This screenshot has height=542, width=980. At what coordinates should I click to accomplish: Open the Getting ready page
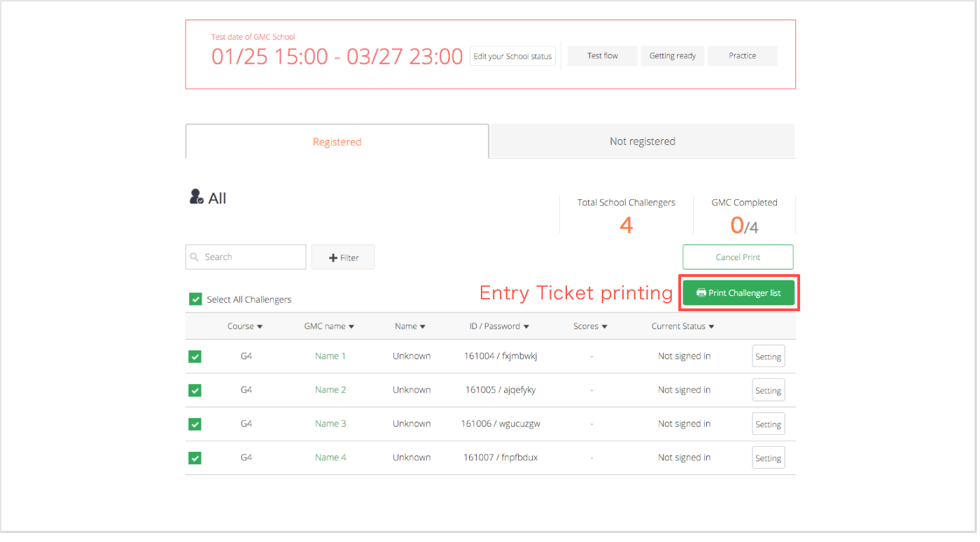pos(673,56)
